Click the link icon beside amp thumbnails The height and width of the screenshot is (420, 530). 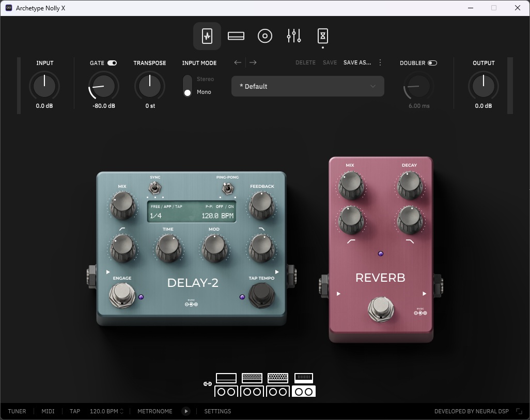tap(208, 384)
